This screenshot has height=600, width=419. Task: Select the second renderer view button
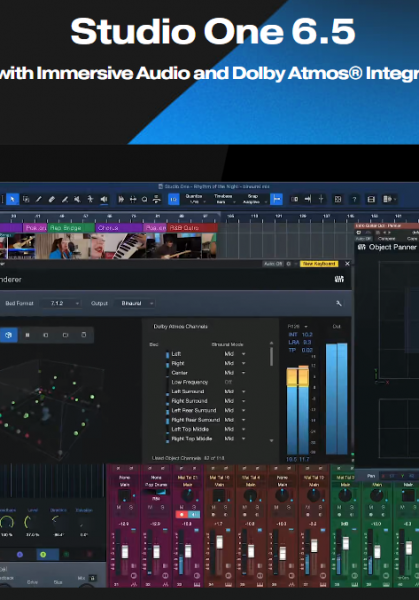click(x=27, y=335)
